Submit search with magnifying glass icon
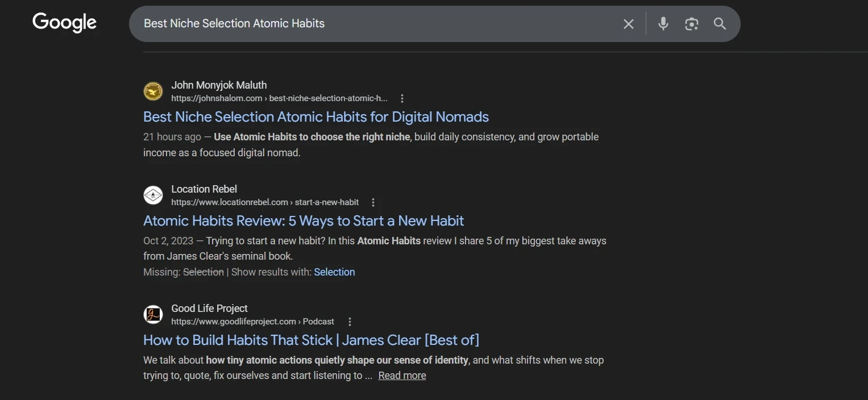The image size is (868, 400). point(720,24)
